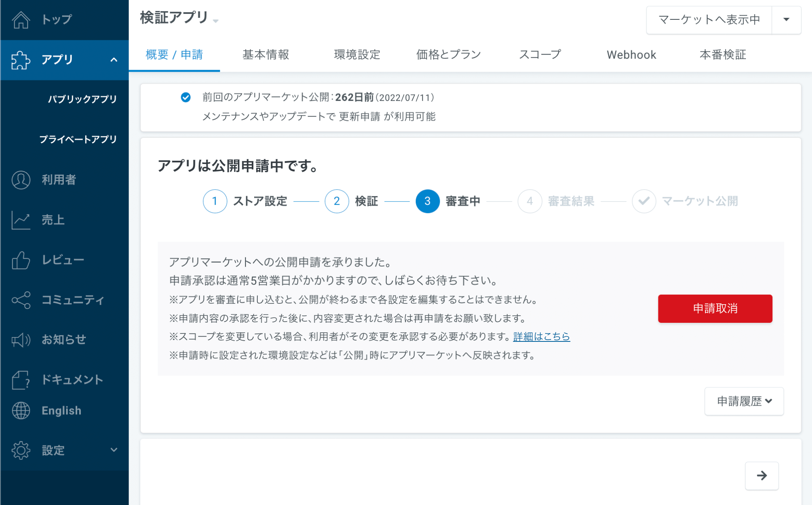Click the home icon for トップ
This screenshot has width=812, height=505.
click(x=21, y=19)
